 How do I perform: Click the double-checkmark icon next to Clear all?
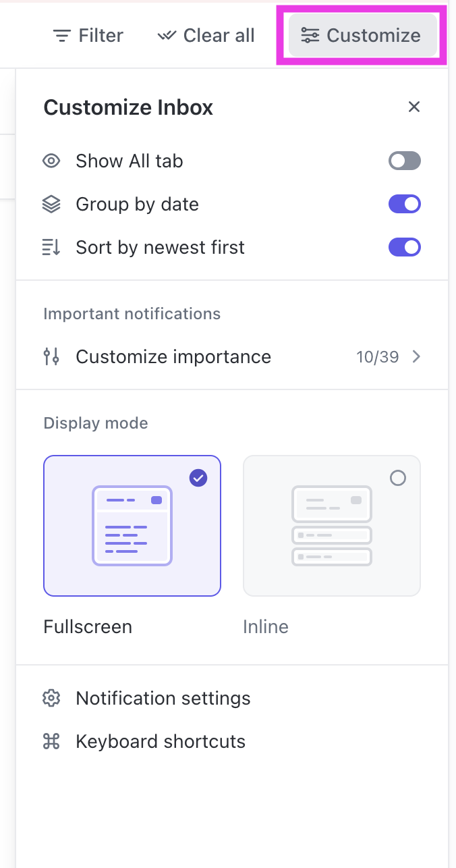(x=166, y=35)
